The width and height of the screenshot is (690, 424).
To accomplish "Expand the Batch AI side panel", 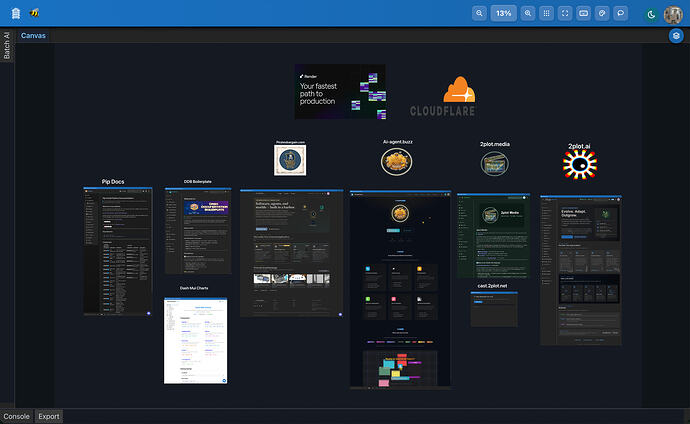I will pos(7,45).
